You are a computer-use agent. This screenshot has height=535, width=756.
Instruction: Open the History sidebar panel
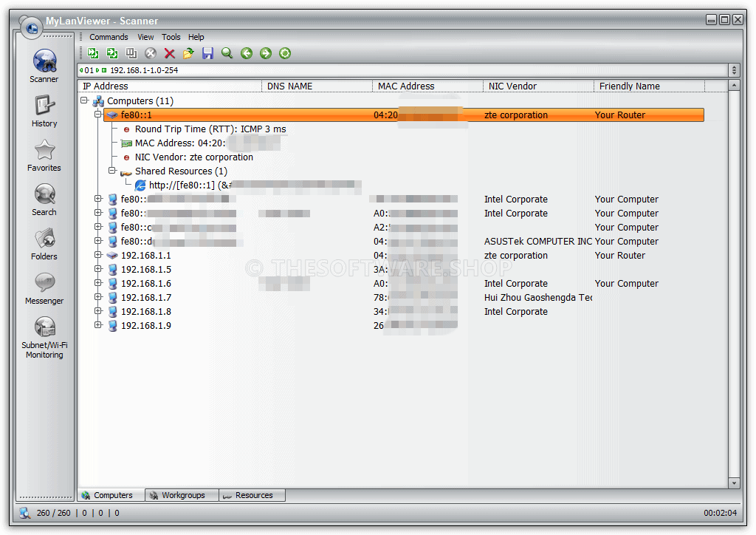44,111
